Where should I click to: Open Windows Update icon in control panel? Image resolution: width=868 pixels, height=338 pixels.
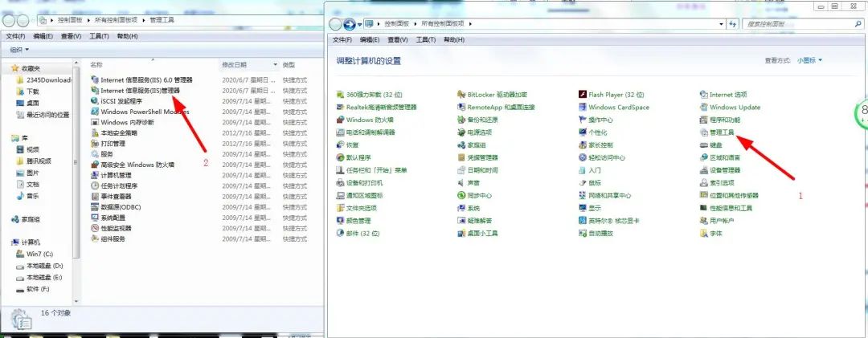pos(734,107)
